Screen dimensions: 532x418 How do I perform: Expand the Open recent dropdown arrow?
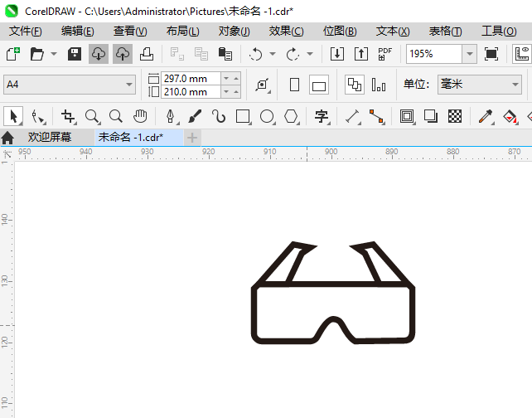[54, 54]
